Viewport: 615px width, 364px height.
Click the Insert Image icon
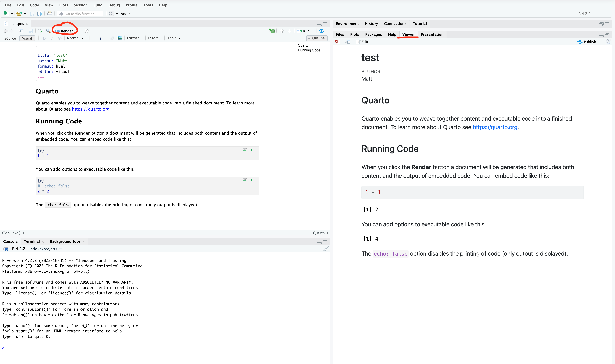[x=120, y=38]
